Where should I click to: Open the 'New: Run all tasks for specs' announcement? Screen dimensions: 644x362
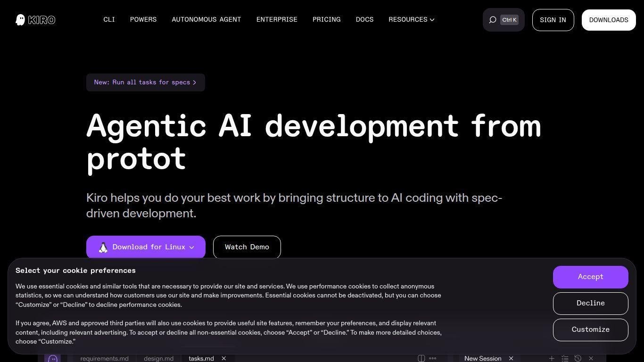pyautogui.click(x=145, y=82)
